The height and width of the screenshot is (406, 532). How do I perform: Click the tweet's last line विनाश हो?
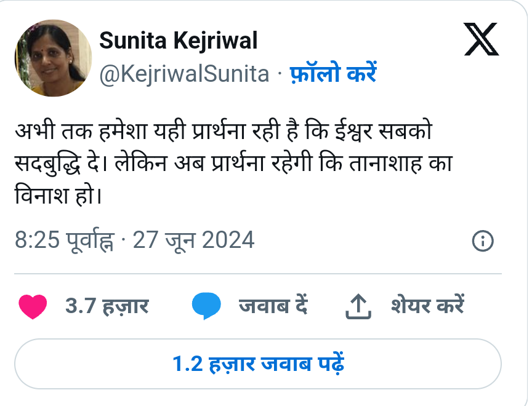tap(57, 198)
